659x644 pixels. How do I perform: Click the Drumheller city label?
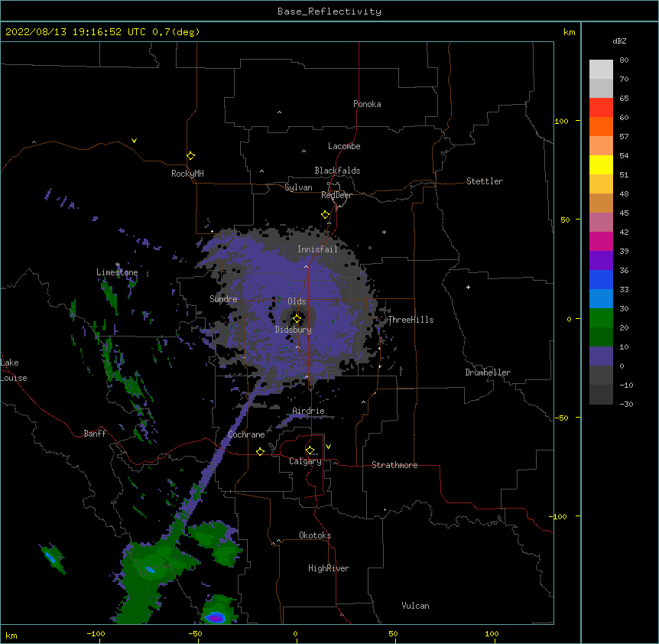[x=488, y=372]
